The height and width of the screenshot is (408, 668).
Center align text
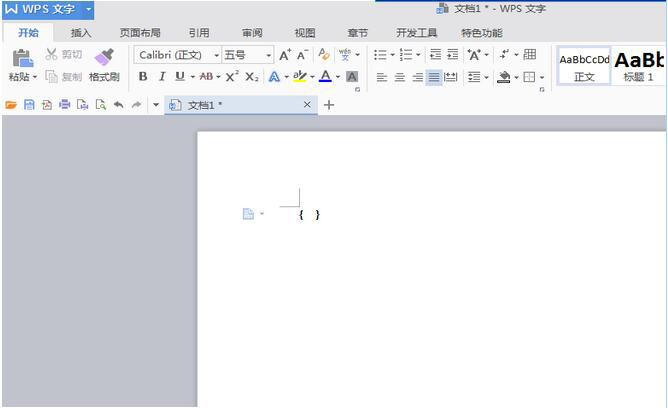(x=400, y=77)
